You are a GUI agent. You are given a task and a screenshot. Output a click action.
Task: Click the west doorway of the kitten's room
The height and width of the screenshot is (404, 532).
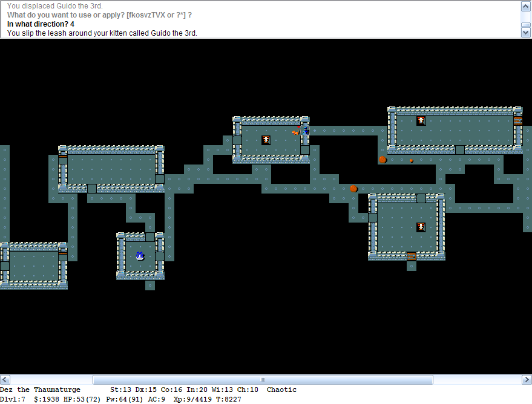[237, 140]
